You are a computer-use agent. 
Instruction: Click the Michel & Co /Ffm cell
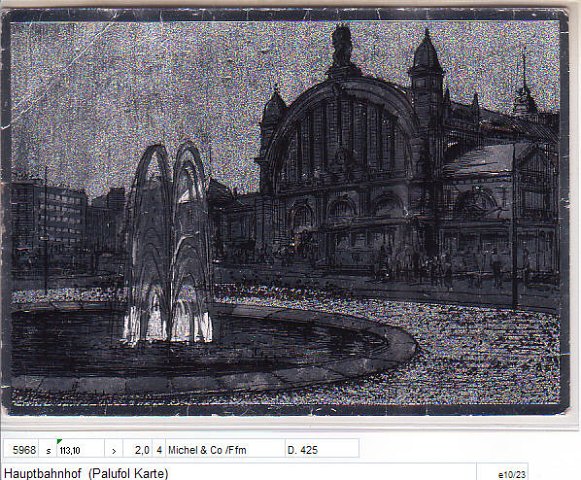(225, 450)
